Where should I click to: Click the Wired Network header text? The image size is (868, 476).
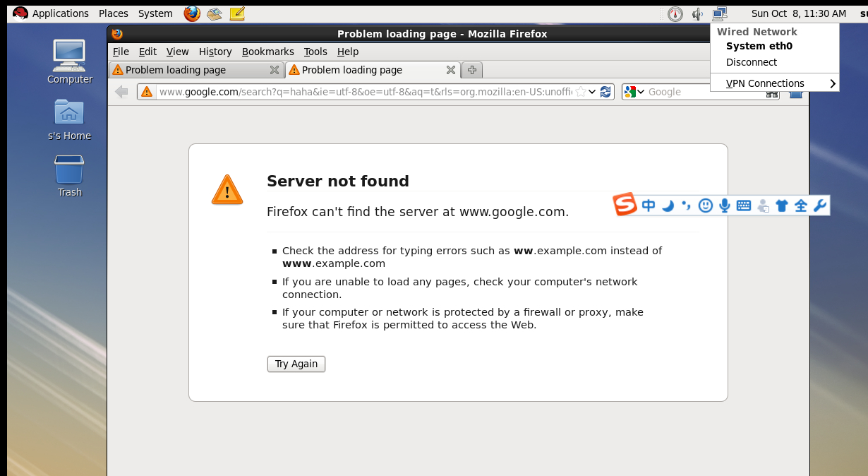(x=757, y=32)
